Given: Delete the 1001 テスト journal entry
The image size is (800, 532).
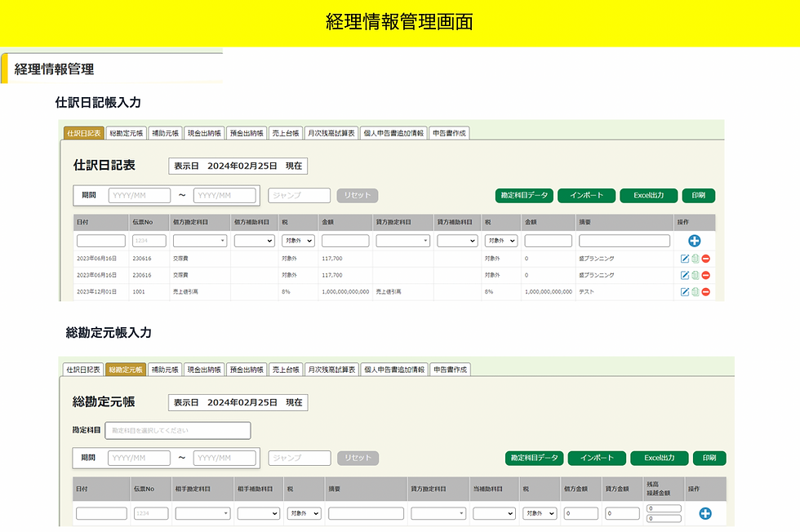Looking at the screenshot, I should point(705,292).
